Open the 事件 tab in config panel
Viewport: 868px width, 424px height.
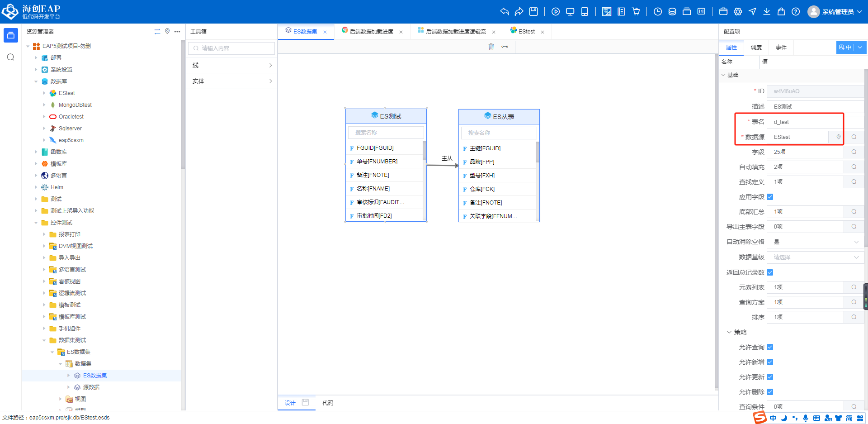point(781,48)
